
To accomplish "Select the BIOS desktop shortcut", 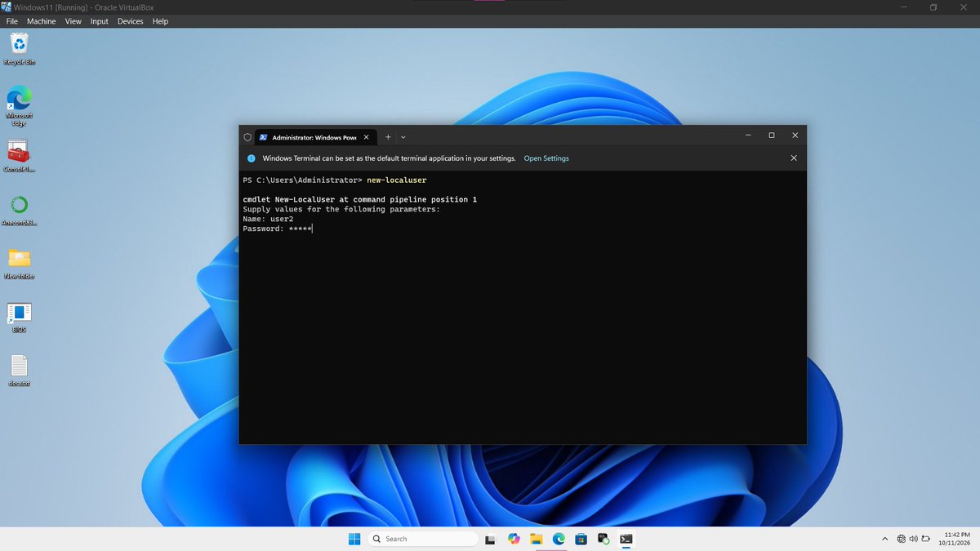I will [x=20, y=318].
